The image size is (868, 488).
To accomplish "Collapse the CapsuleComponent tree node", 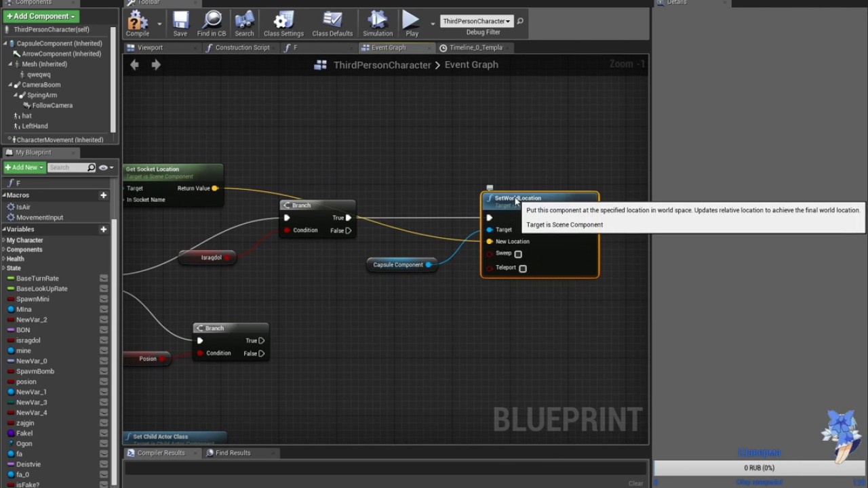I will pos(5,43).
